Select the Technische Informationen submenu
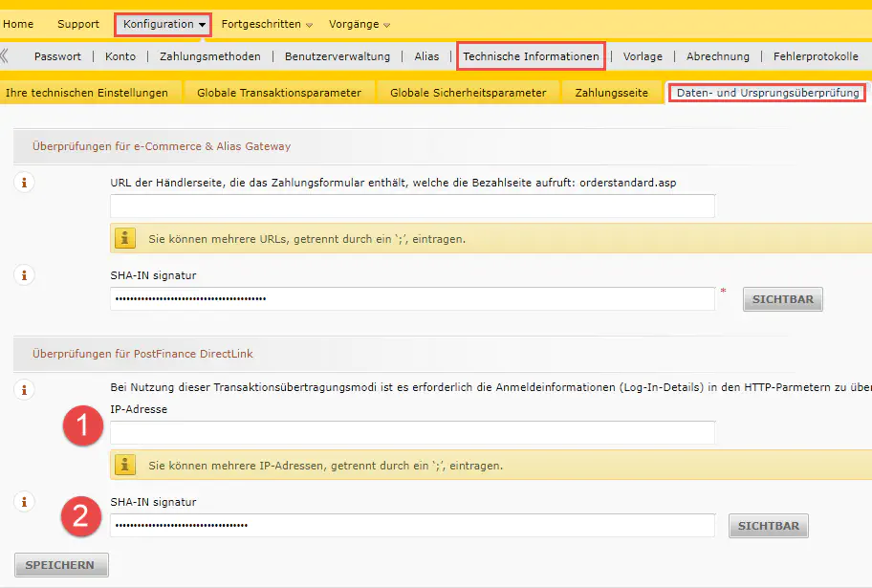 pyautogui.click(x=531, y=56)
